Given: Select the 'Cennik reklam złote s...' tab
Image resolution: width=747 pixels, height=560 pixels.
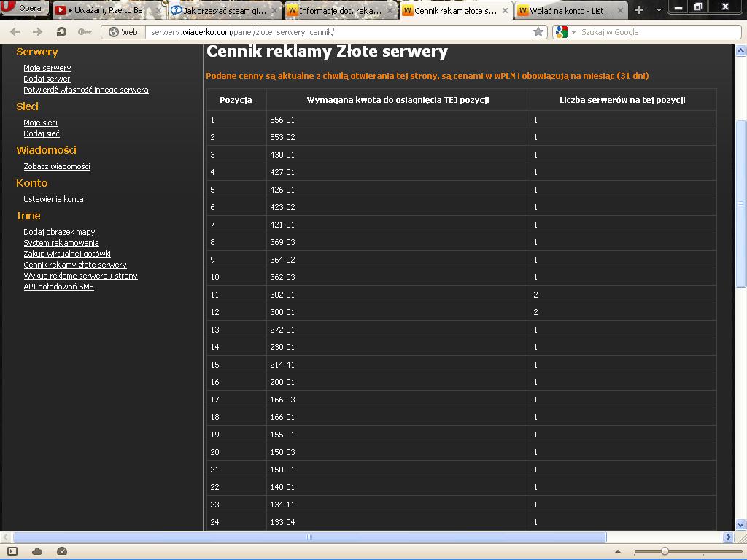Looking at the screenshot, I should click(455, 10).
